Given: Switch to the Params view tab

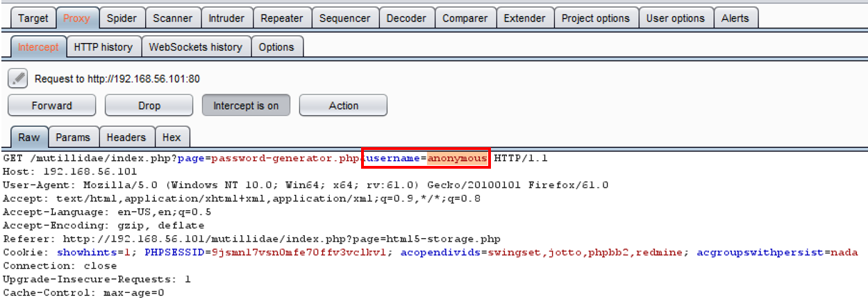Looking at the screenshot, I should (x=74, y=137).
